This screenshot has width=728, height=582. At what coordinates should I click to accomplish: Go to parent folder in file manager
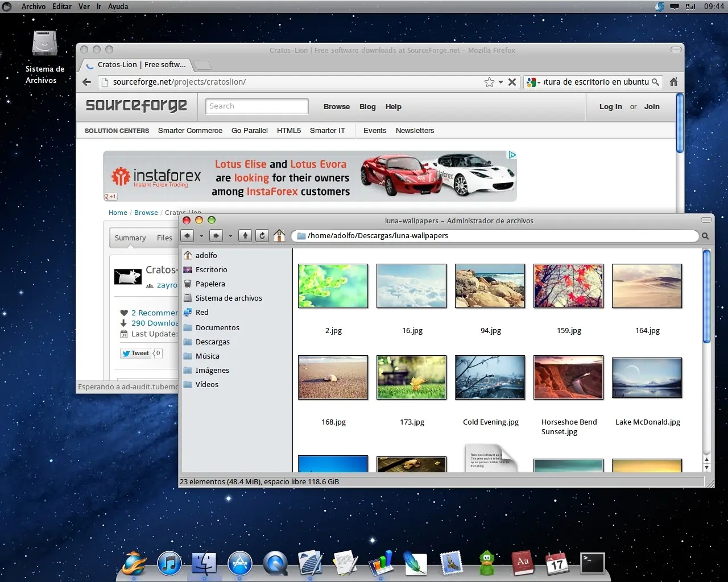pyautogui.click(x=245, y=235)
